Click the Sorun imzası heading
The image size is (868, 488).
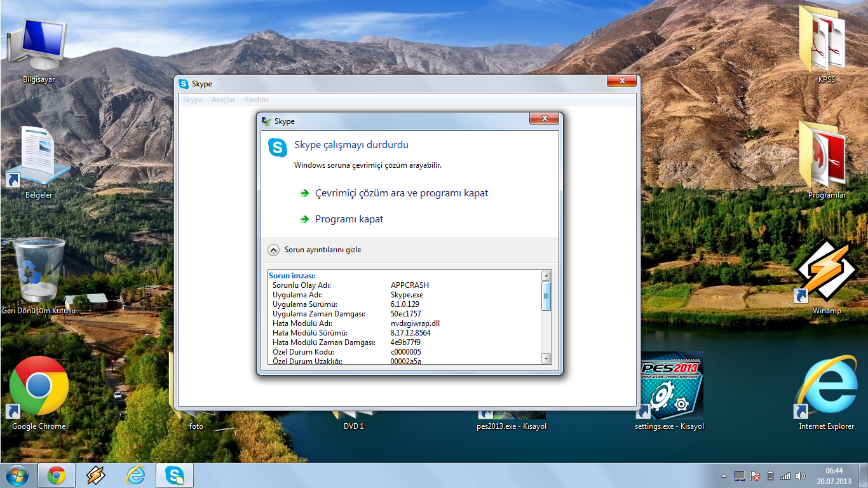tap(292, 276)
